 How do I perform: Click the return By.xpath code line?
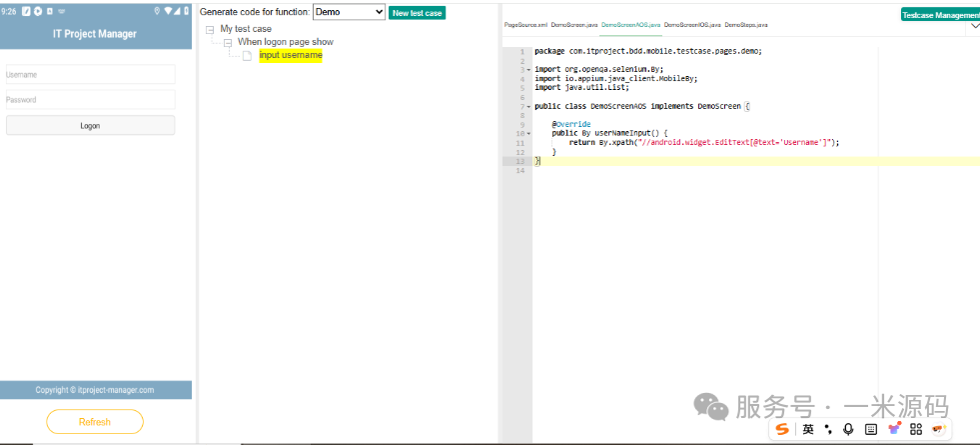click(x=703, y=143)
